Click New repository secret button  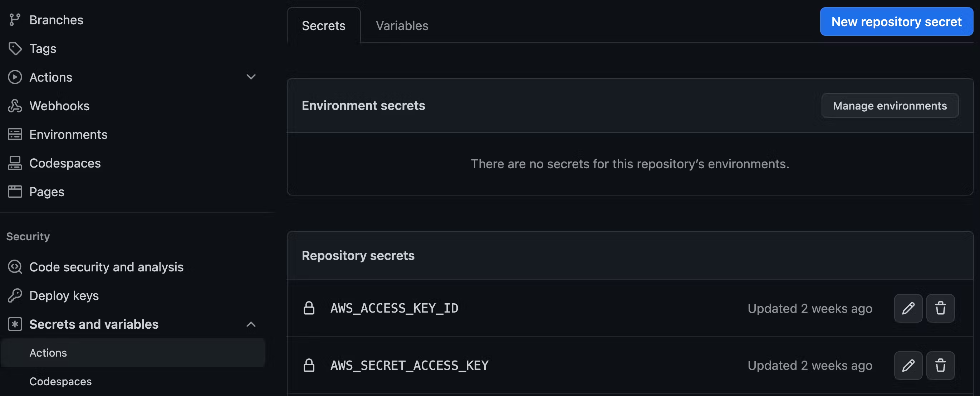pyautogui.click(x=896, y=22)
